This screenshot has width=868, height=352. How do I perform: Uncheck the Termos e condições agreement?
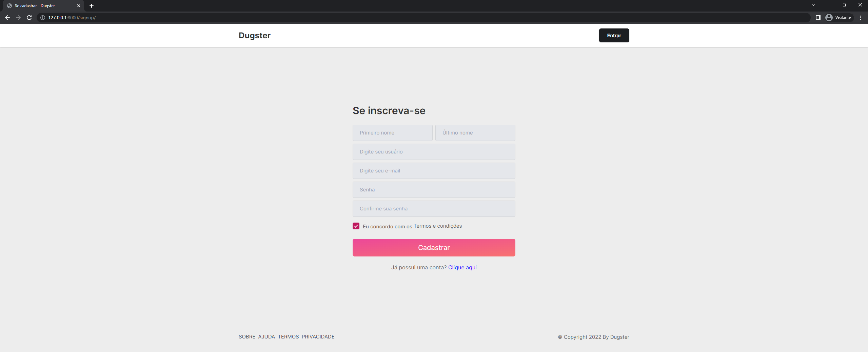pyautogui.click(x=356, y=226)
